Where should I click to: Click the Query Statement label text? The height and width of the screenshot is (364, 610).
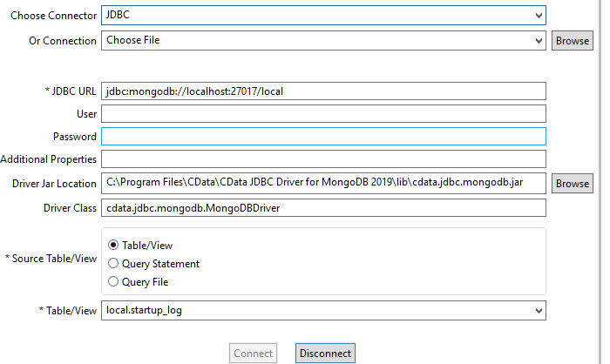160,263
